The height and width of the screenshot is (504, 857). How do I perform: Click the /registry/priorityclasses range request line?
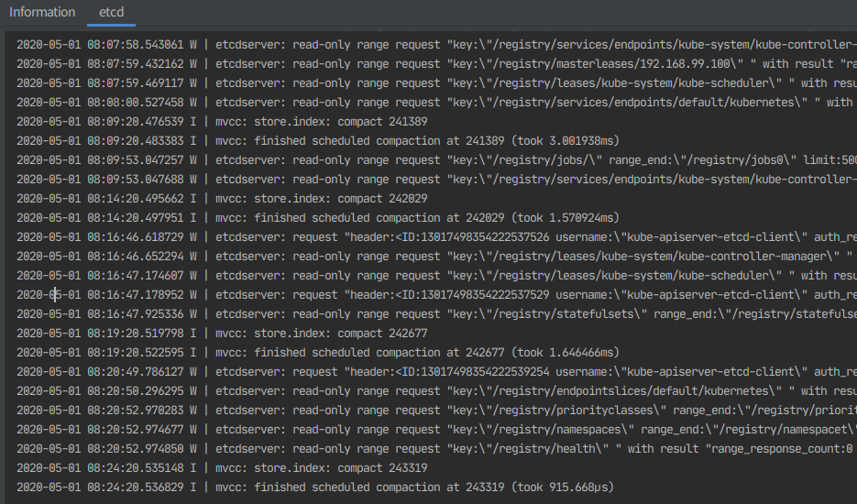coord(436,410)
